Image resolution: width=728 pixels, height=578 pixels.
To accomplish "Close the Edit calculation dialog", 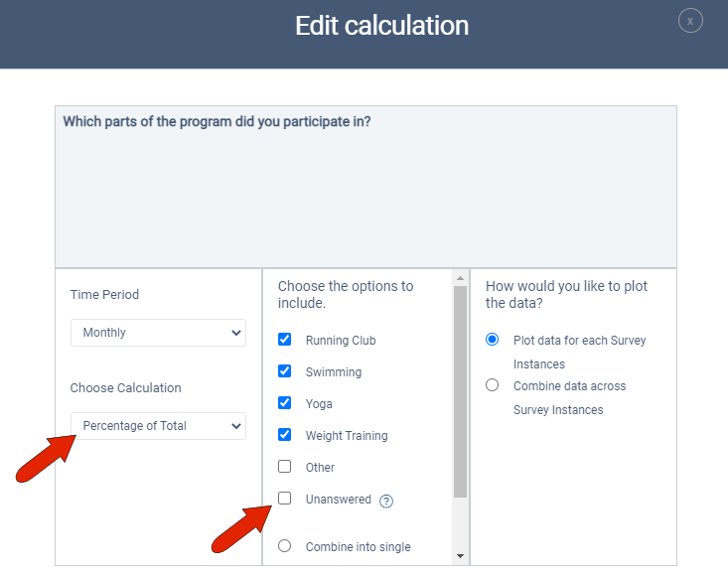I will tap(690, 21).
